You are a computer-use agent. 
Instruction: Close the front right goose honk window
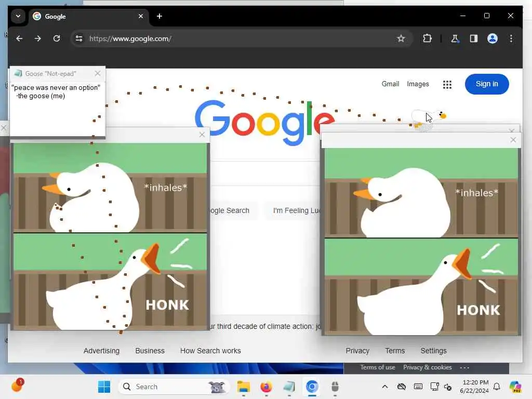point(513,140)
